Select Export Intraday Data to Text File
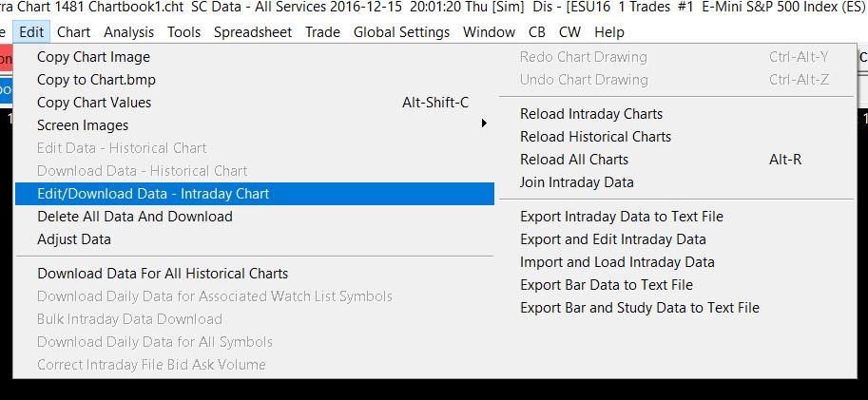868x400 pixels. [622, 217]
